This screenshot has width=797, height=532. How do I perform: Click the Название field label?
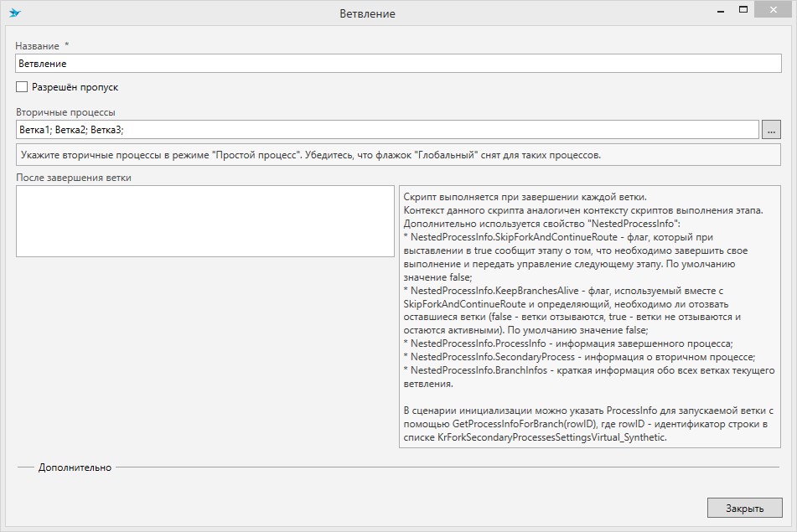point(38,45)
